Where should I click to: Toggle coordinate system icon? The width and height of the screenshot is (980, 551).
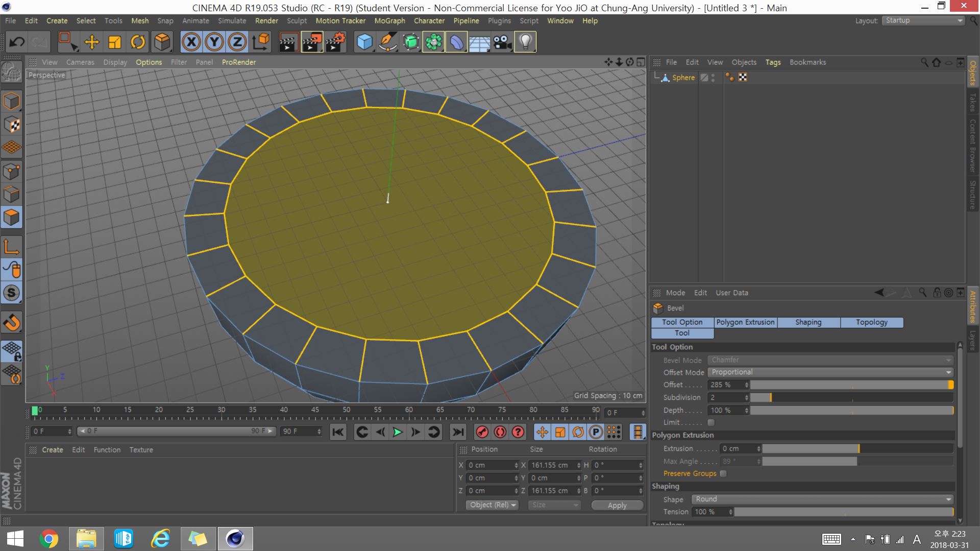pyautogui.click(x=261, y=42)
